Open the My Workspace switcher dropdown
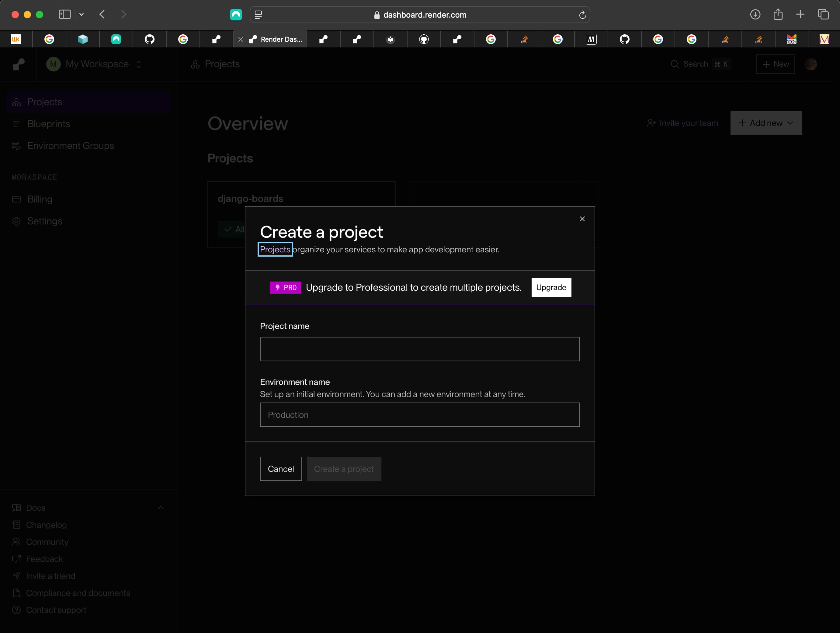This screenshot has width=840, height=633. tap(94, 64)
